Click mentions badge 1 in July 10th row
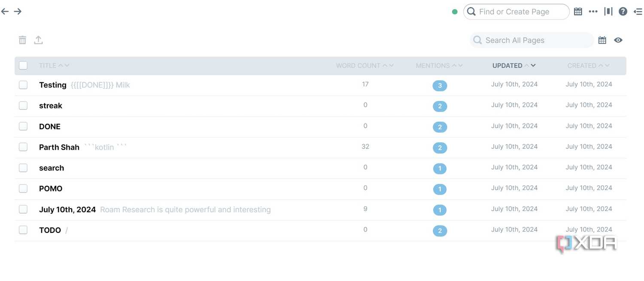This screenshot has width=644, height=281. click(440, 210)
